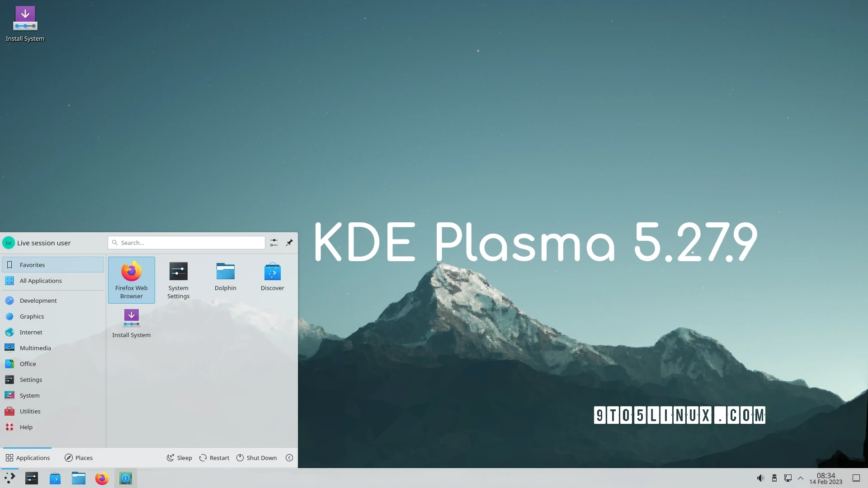The height and width of the screenshot is (488, 868).
Task: Click Shut Down button
Action: point(256,458)
